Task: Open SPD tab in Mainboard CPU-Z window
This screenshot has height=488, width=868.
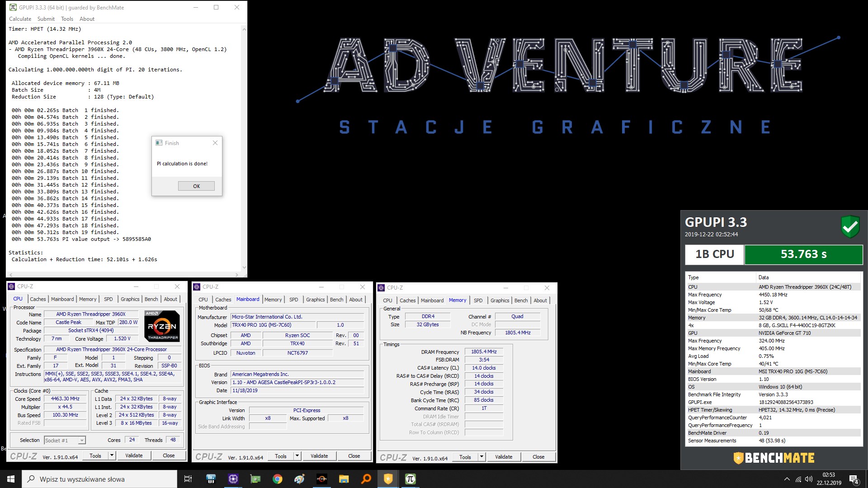Action: tap(294, 300)
